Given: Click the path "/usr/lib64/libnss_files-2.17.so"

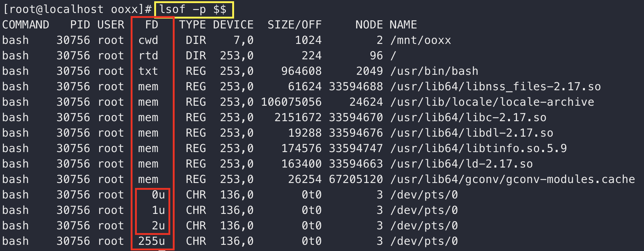Looking at the screenshot, I should click(495, 87).
